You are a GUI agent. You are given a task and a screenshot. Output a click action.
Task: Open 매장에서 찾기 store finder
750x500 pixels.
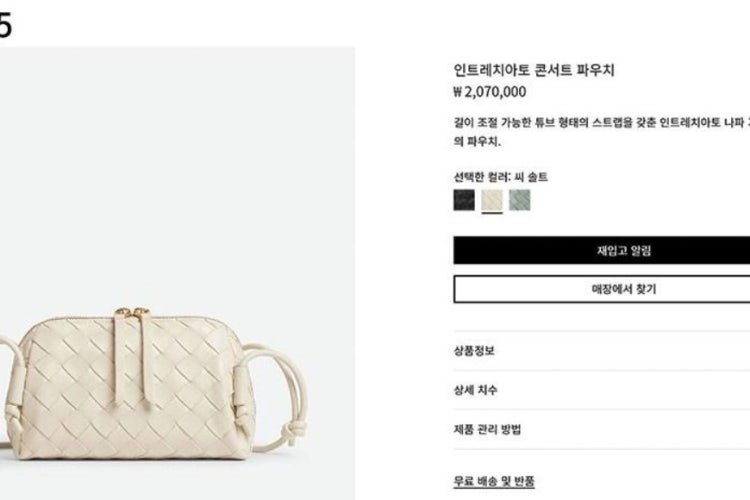(x=602, y=289)
